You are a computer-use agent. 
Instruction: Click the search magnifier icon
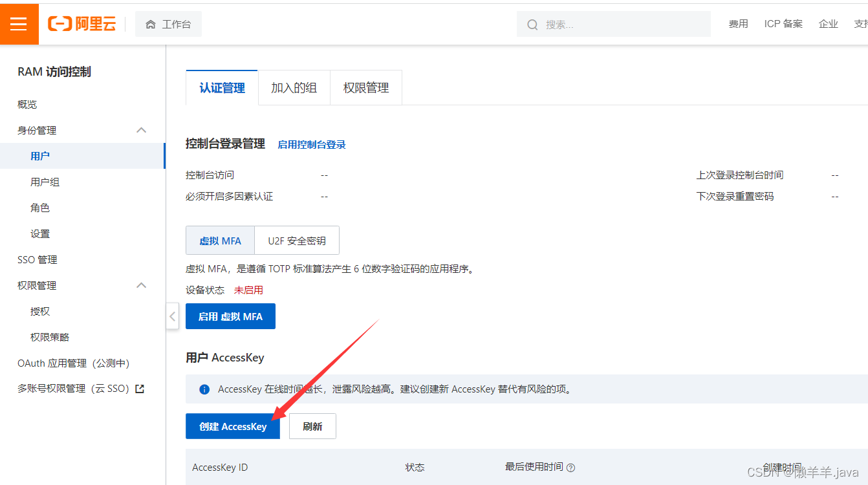[533, 25]
